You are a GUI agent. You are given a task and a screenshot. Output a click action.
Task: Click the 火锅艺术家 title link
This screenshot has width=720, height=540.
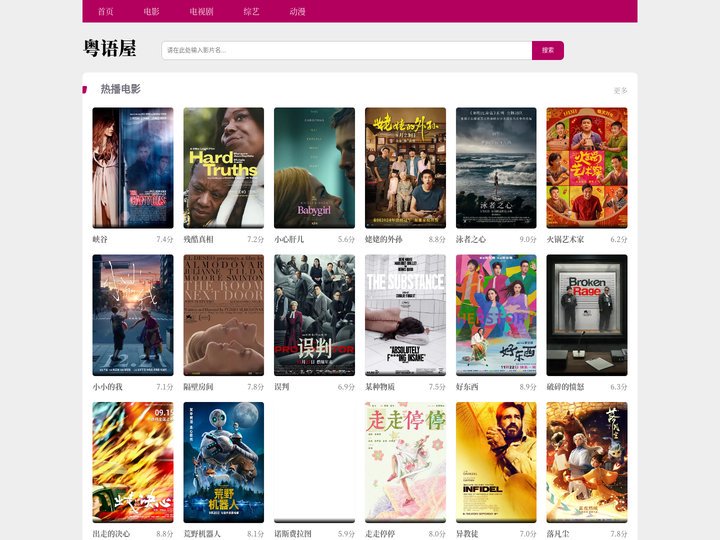pyautogui.click(x=565, y=239)
